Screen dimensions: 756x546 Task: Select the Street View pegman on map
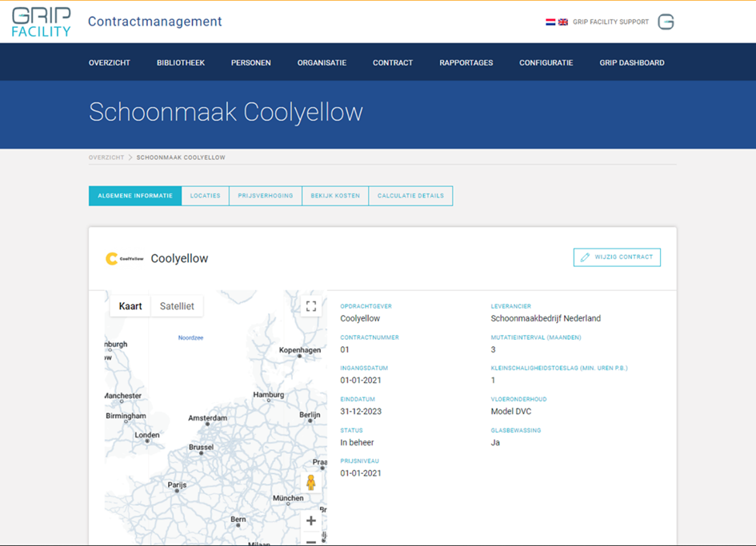click(311, 482)
